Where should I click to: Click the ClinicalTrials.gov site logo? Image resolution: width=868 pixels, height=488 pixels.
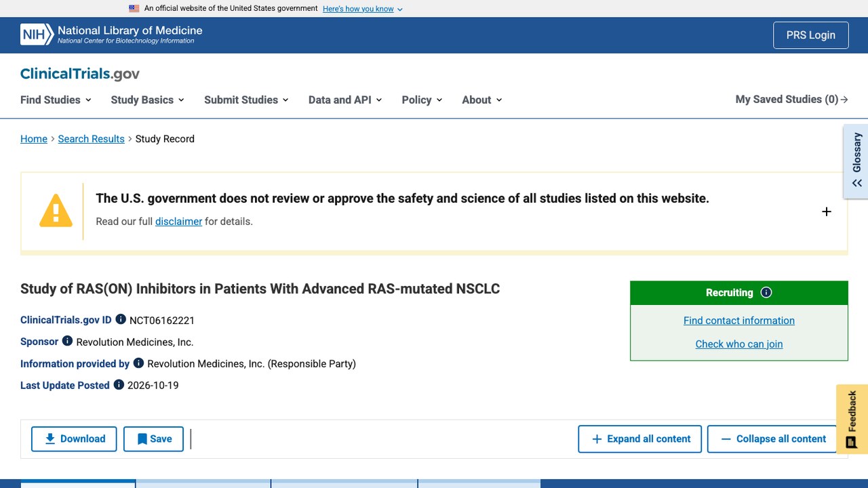click(80, 74)
